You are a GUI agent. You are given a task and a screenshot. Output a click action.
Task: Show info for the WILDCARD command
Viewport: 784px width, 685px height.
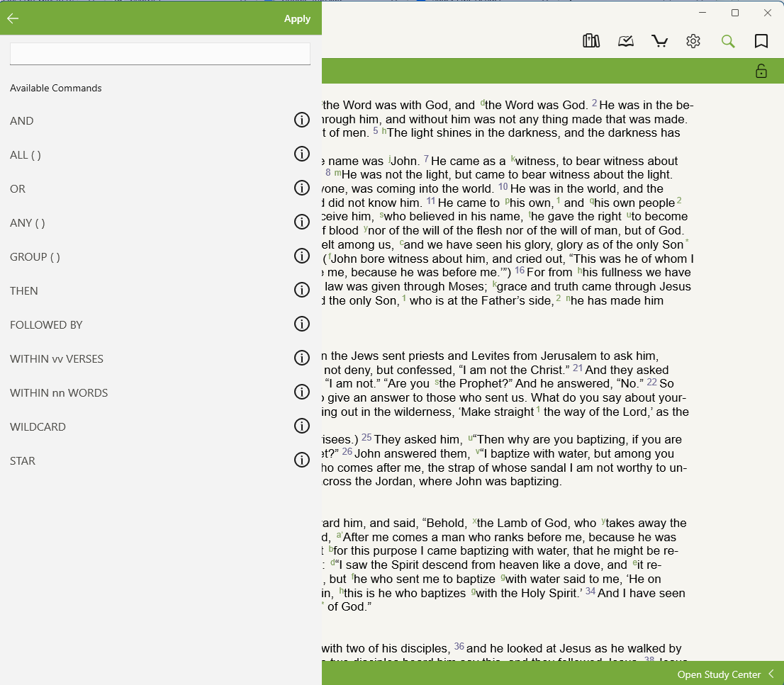point(302,426)
